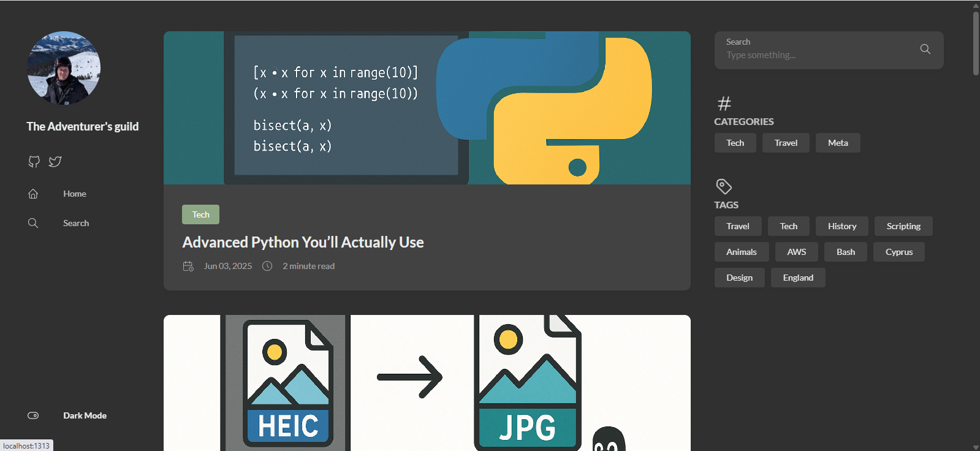Click the green Tech badge on the Python post
The width and height of the screenshot is (980, 451).
pos(200,214)
